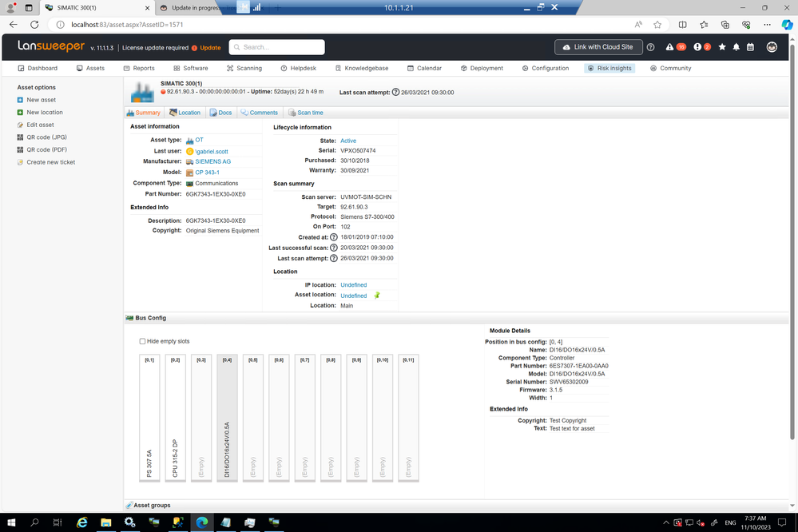
Task: Open the help question mark icon in header
Action: point(650,47)
